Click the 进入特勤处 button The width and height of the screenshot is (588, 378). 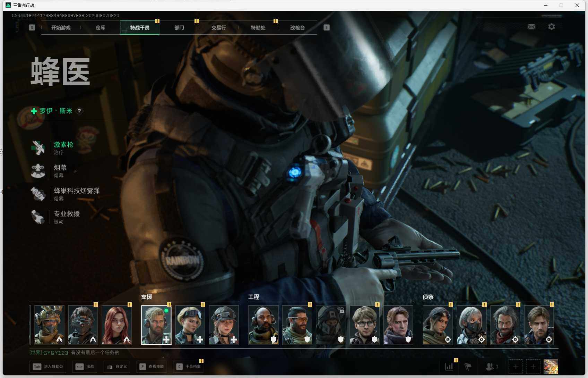[x=48, y=367]
